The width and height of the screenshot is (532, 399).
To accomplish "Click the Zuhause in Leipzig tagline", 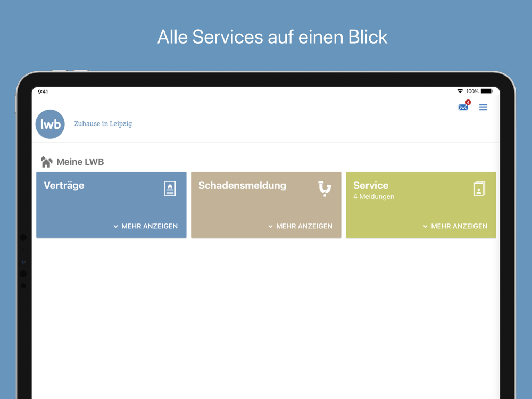I will 103,124.
